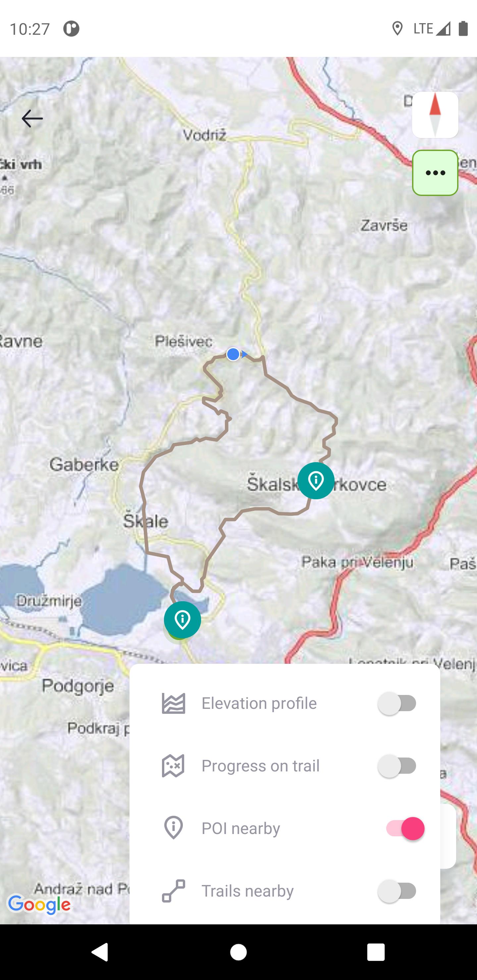Tap the Android home navigation button
Viewport: 477px width, 980px height.
(238, 952)
